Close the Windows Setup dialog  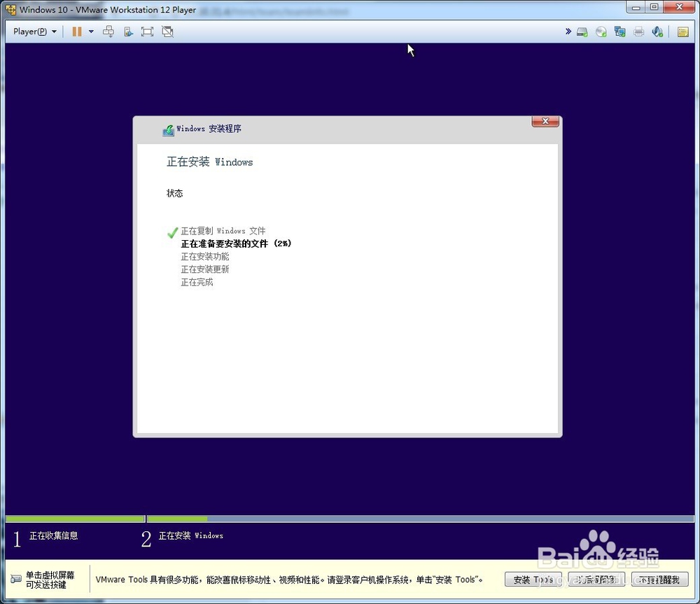545,121
